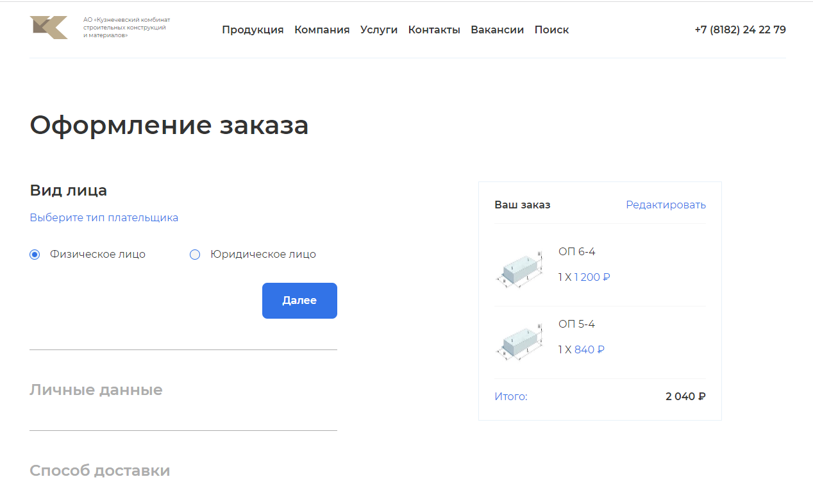This screenshot has width=813, height=504.
Task: Expand the Способ доставки section
Action: click(x=100, y=471)
